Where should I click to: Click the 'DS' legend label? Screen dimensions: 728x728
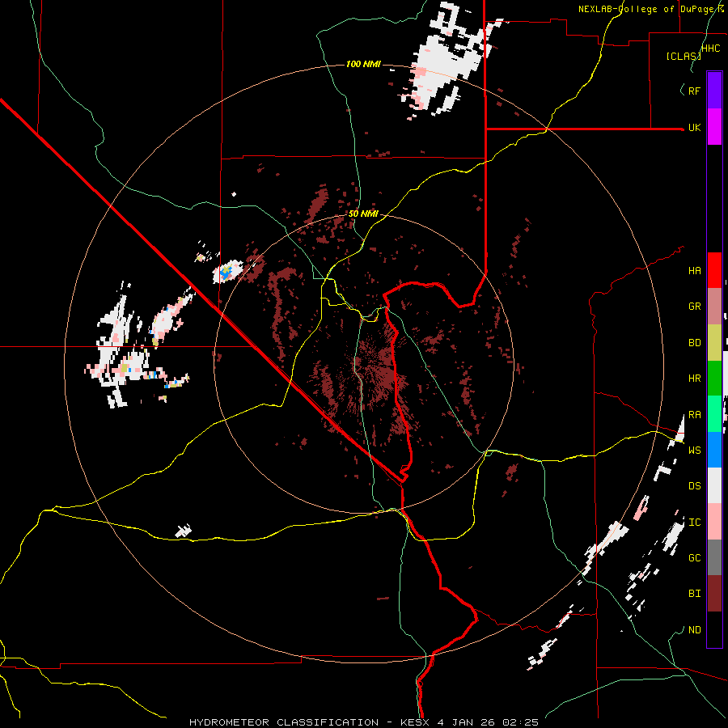point(694,486)
